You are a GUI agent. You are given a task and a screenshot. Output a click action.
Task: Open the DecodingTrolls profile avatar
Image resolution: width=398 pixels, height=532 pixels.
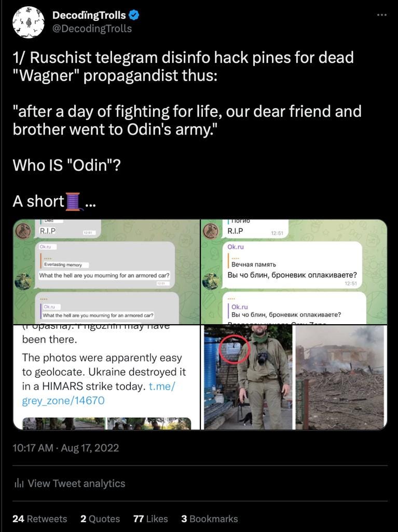click(x=29, y=22)
